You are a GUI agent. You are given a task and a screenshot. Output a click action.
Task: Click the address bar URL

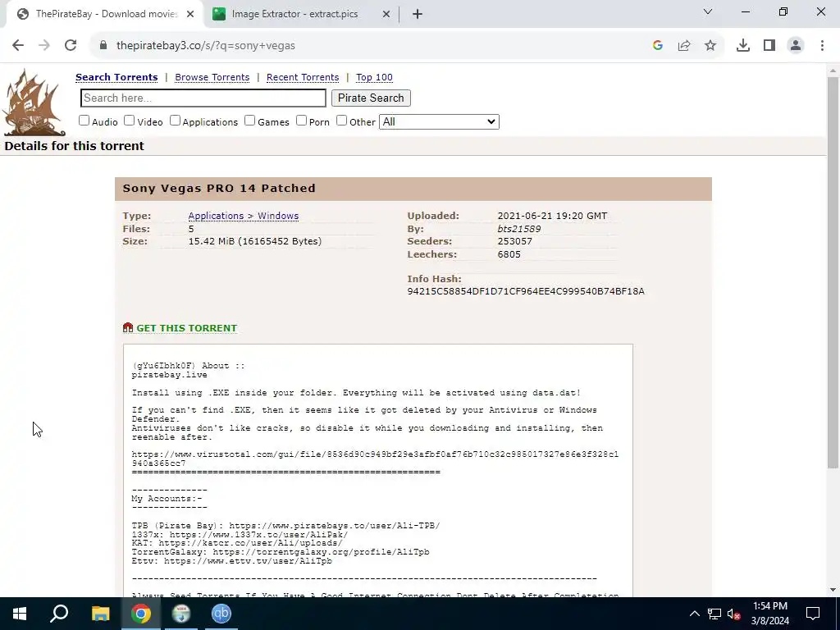click(x=206, y=46)
